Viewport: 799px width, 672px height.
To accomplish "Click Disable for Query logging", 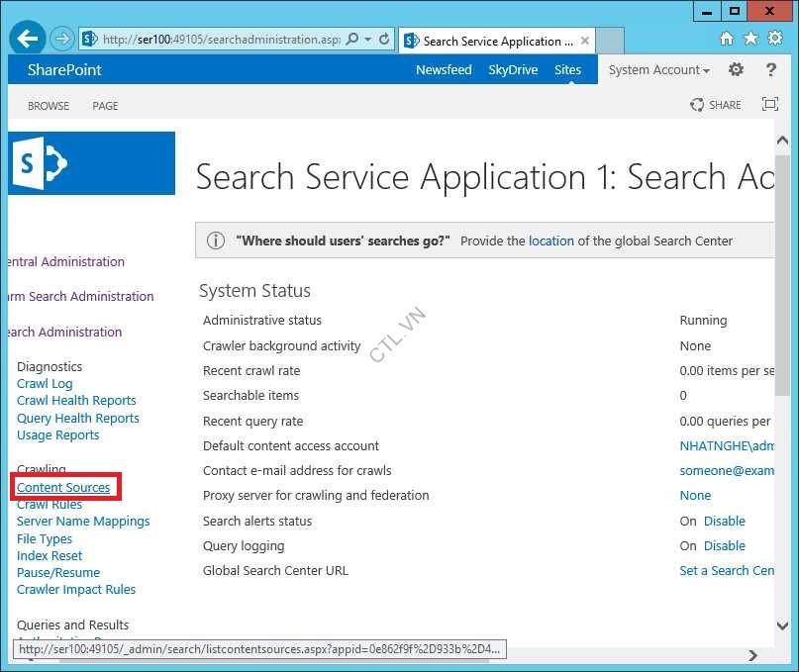I will coord(724,546).
